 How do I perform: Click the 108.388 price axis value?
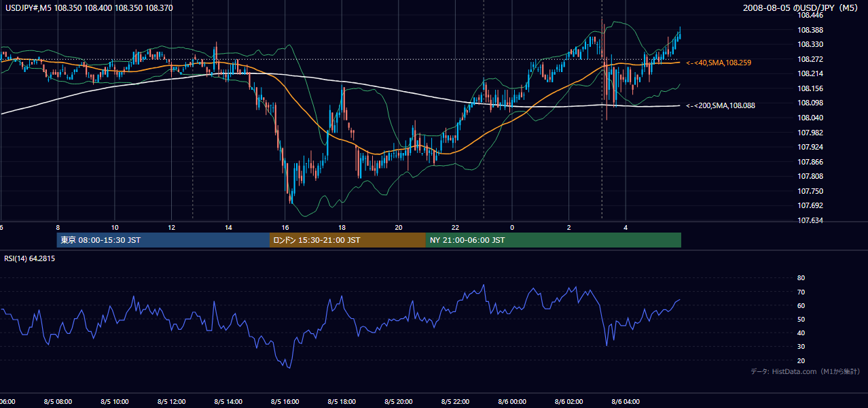(x=809, y=30)
